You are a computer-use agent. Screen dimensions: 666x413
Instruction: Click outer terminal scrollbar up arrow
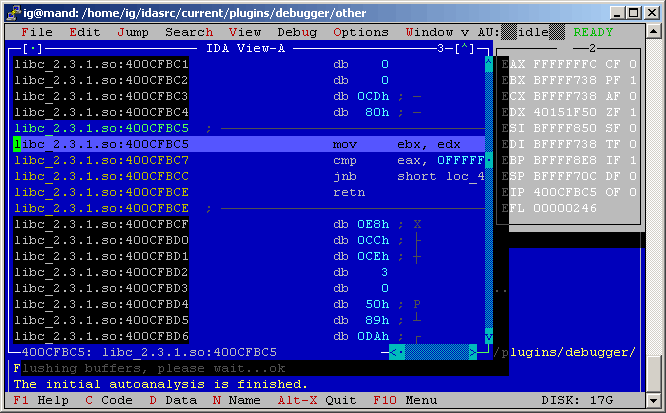(x=653, y=31)
